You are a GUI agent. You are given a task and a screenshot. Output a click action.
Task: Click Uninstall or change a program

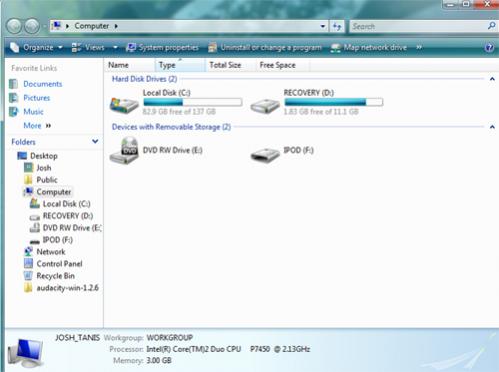tap(265, 47)
